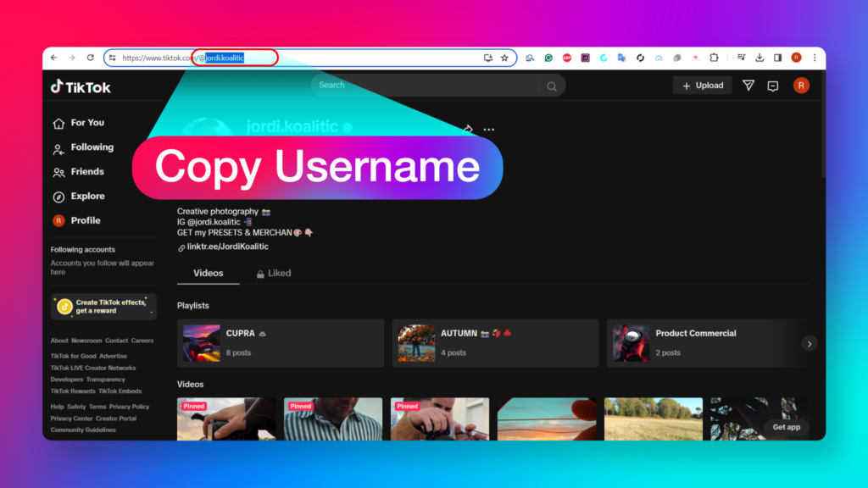Viewport: 868px width, 488px height.
Task: Click the browser back arrow
Action: (53, 58)
